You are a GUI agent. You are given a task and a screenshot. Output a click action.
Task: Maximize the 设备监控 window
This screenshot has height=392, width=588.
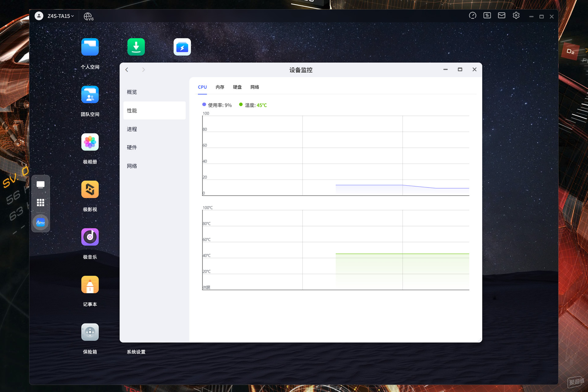(x=460, y=70)
